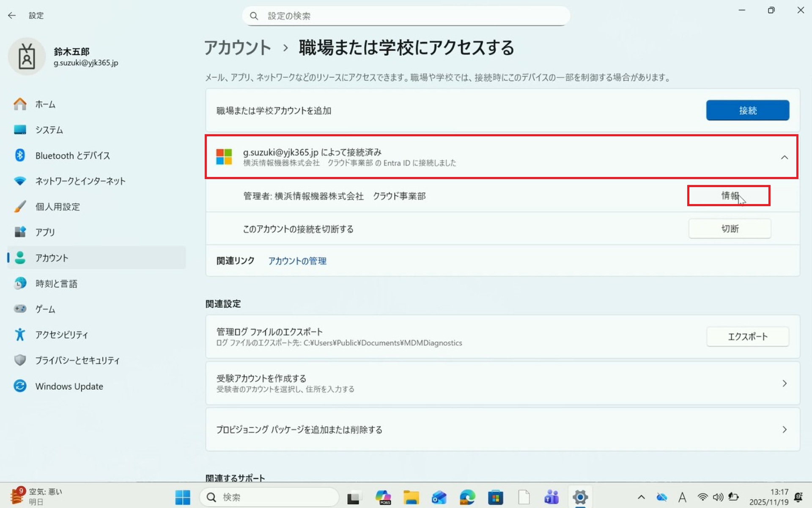Click the 情報 button
Screen dimensions: 812x508
[x=729, y=196]
